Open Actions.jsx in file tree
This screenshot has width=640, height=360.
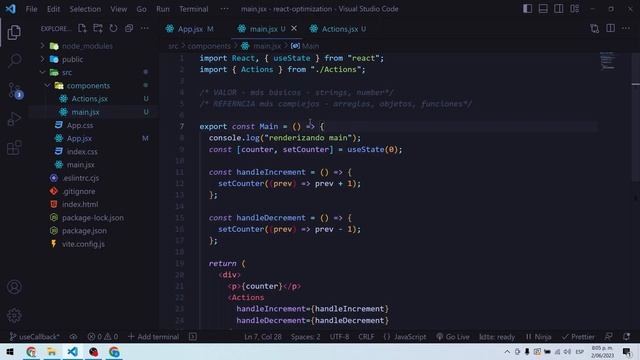click(x=89, y=99)
